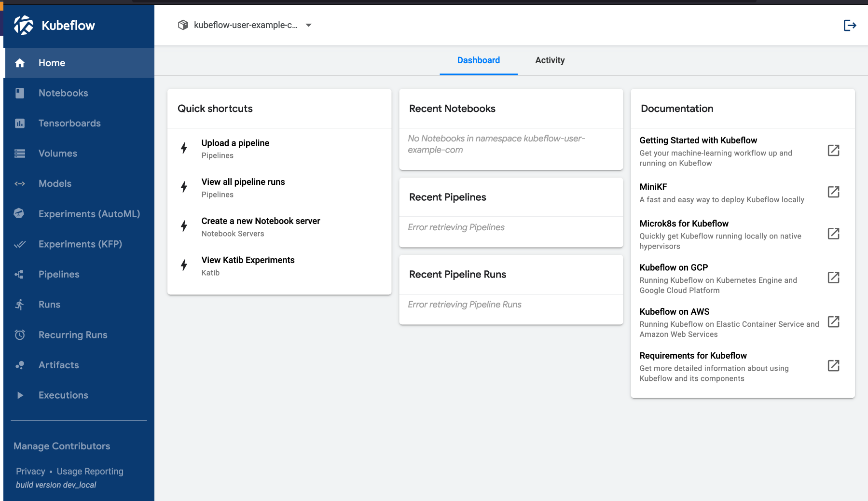Click the Notebooks book icon
Screen dimensions: 868x501
pyautogui.click(x=20, y=93)
